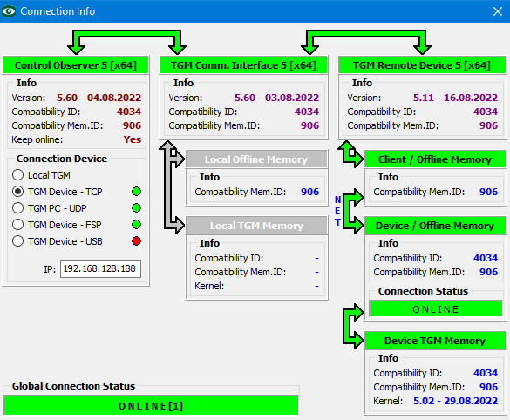Viewport: 510px width, 420px height.
Task: Click the Connection Info eye icon
Action: click(9, 11)
